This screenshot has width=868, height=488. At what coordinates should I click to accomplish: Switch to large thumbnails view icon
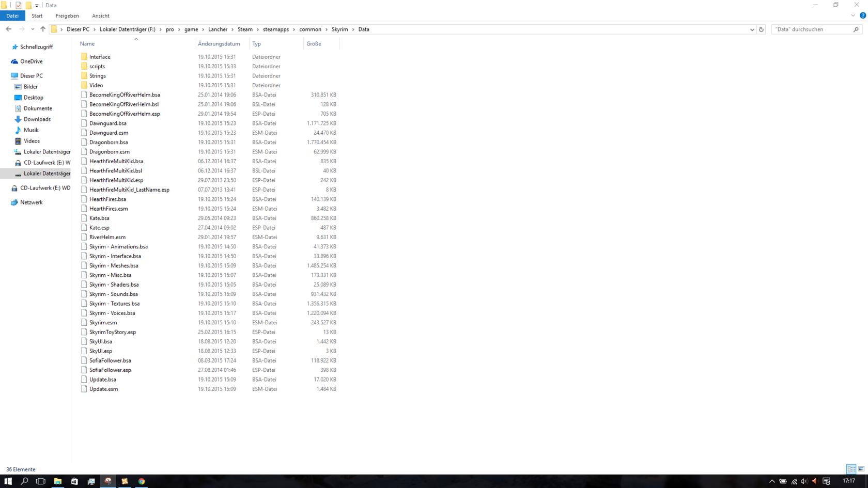(x=861, y=469)
